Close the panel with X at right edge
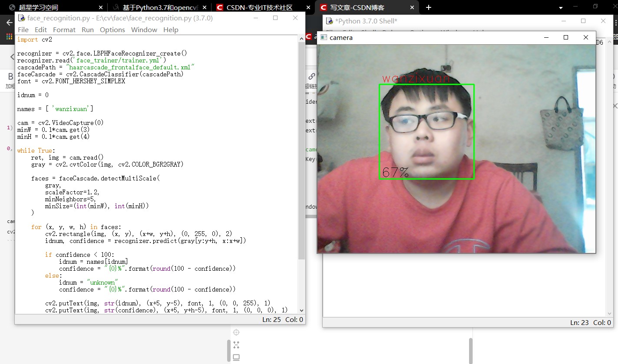618x364 pixels. [x=615, y=106]
